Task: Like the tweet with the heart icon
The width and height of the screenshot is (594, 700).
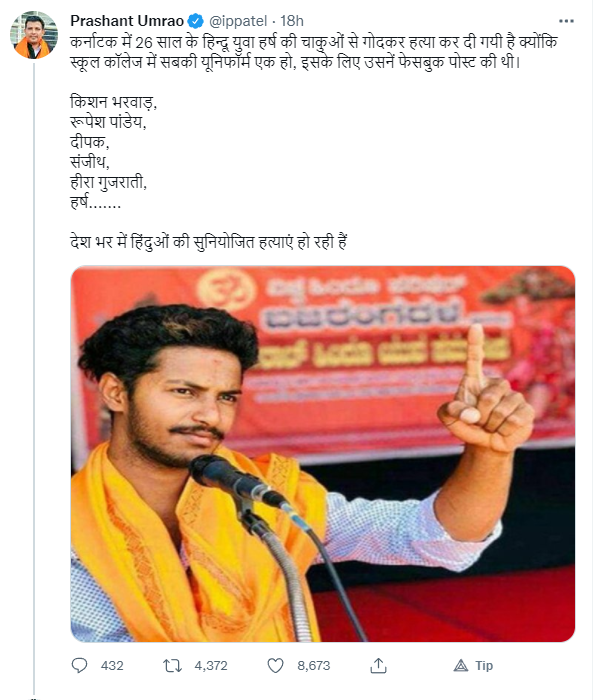Action: [275, 666]
